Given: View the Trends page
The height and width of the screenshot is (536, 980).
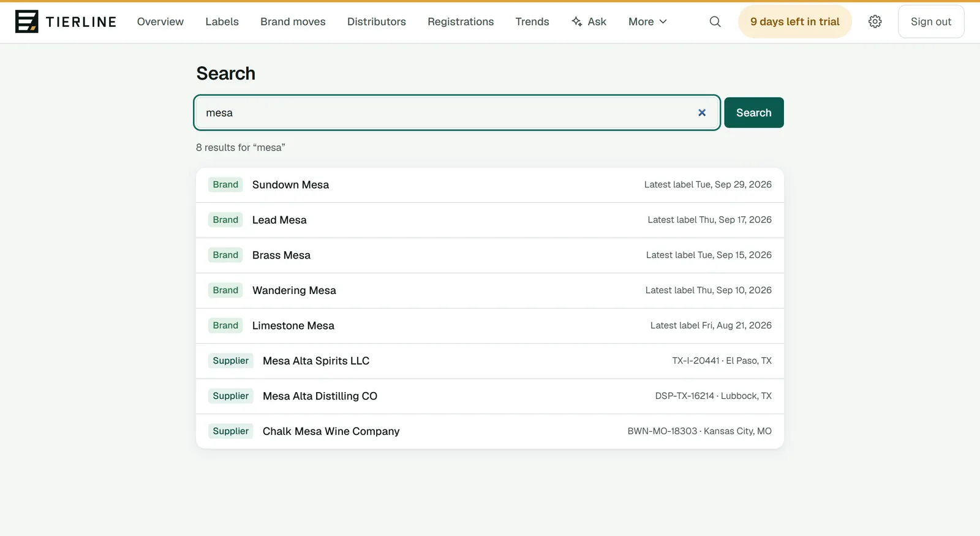Looking at the screenshot, I should 532,21.
